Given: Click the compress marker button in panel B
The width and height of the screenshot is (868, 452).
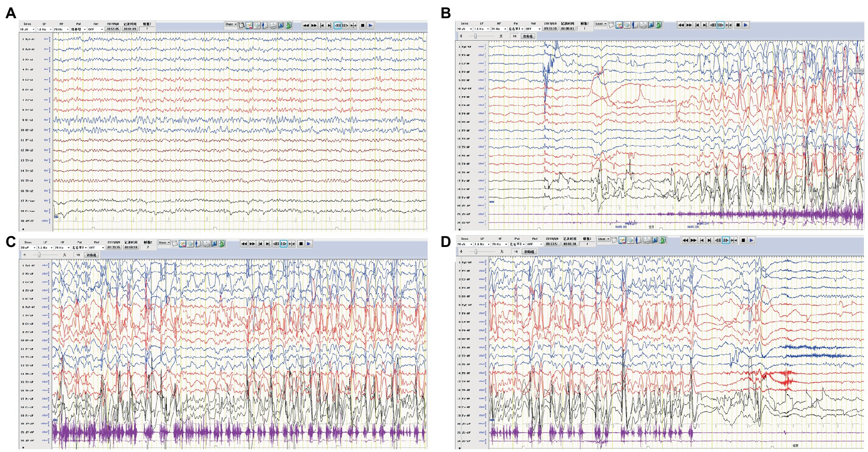Looking at the screenshot, I should tap(728, 25).
